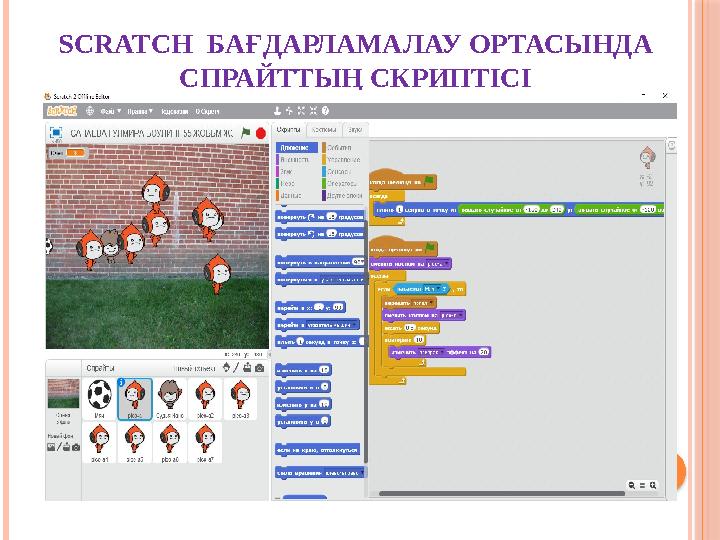Viewport: 720px width, 540px height.
Task: Select the Движение block category
Action: click(297, 147)
